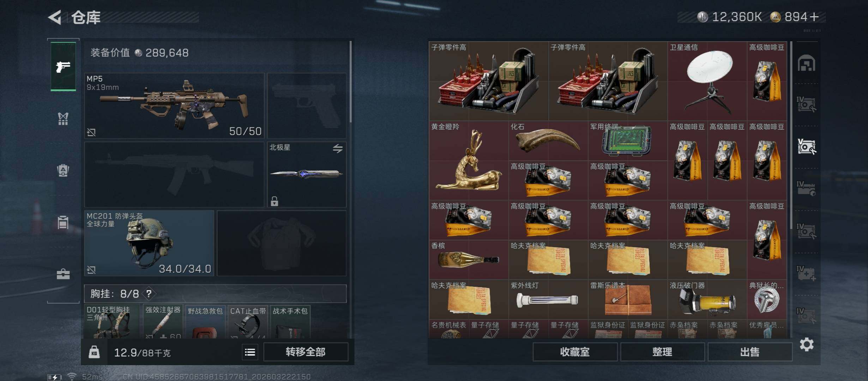Image resolution: width=868 pixels, height=381 pixels.
Task: Open the medical briefcase sidebar category
Action: coord(63,274)
